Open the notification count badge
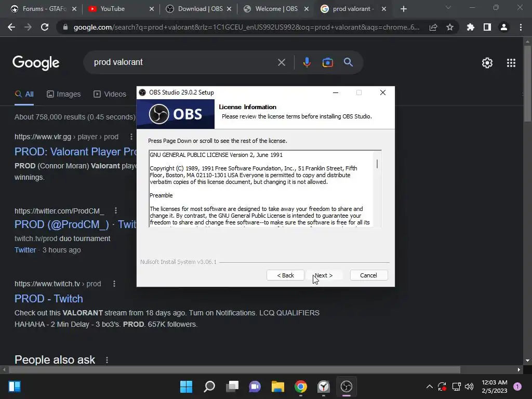The width and height of the screenshot is (532, 399). coord(517,387)
